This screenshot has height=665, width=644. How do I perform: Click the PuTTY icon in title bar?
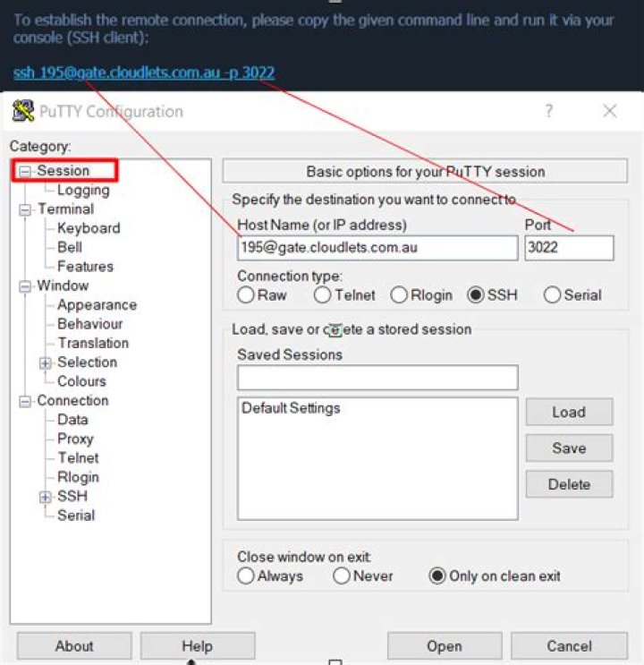coord(22,112)
